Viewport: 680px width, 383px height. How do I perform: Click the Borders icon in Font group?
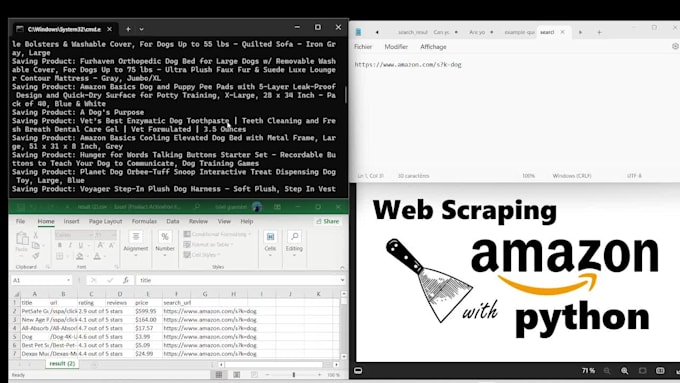coord(59,256)
